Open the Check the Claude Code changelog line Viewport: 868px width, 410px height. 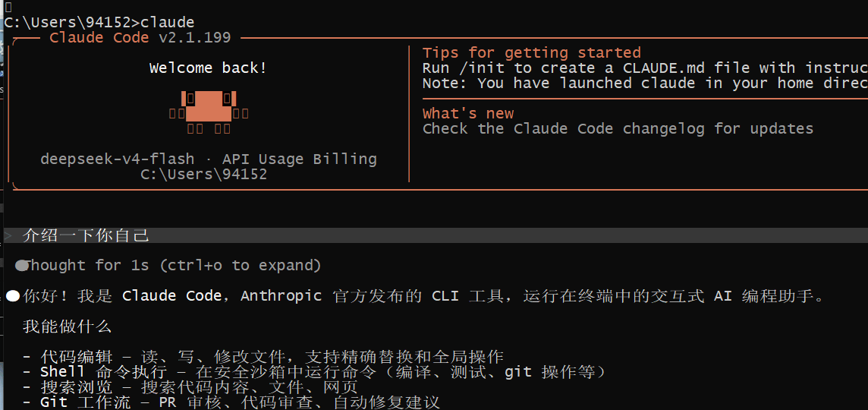point(618,128)
